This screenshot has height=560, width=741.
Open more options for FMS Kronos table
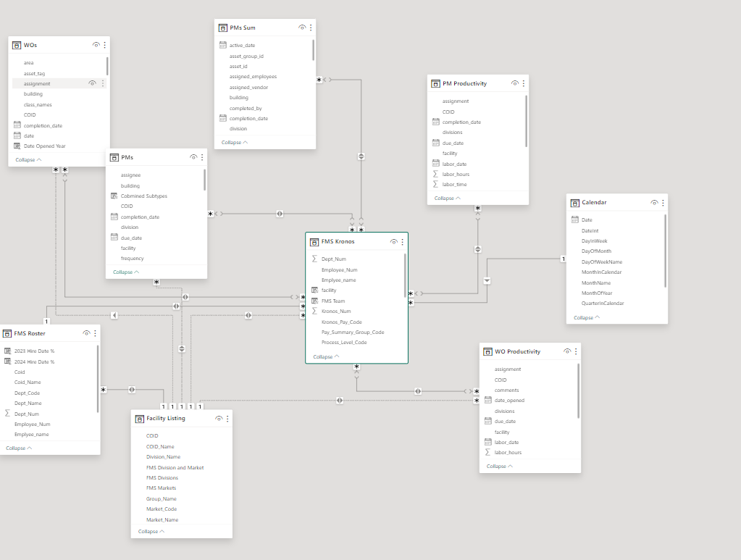[x=403, y=241]
